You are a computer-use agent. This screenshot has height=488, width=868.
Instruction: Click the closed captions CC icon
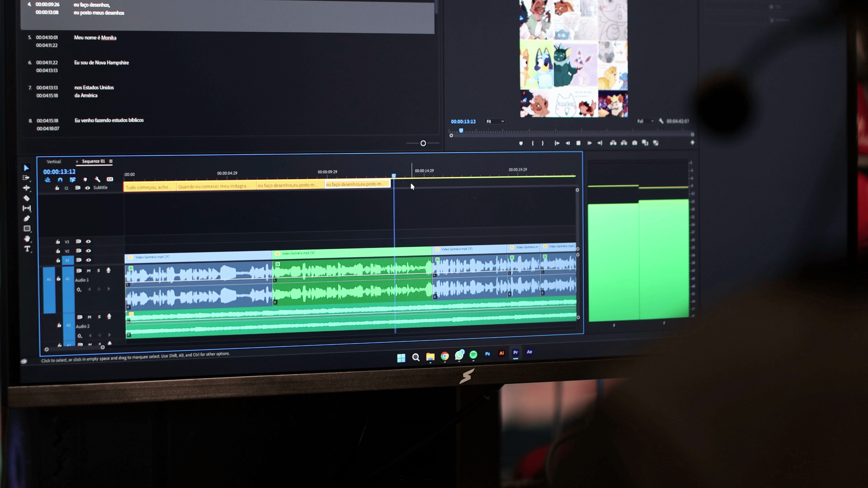coord(110,179)
